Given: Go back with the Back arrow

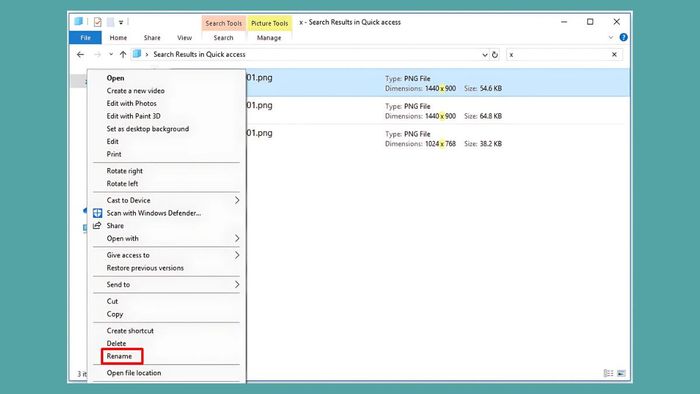Looking at the screenshot, I should point(80,54).
